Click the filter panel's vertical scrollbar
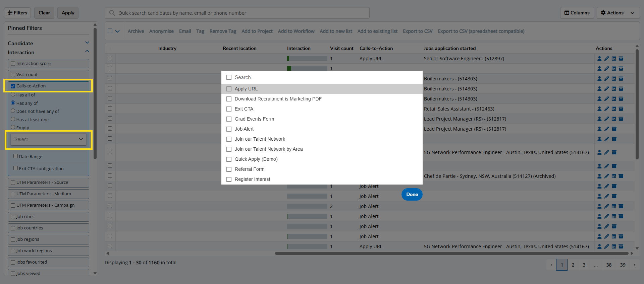The width and height of the screenshot is (644, 284). [95, 93]
